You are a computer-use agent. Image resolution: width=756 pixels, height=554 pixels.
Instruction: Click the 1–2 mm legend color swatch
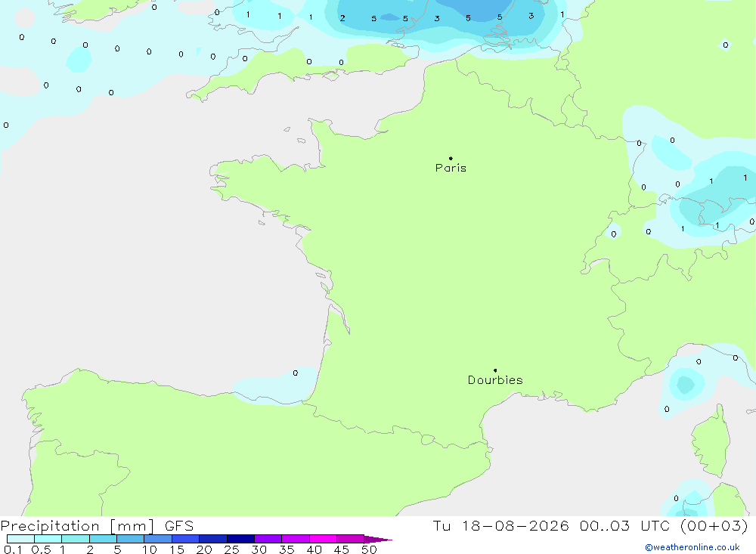[76, 539]
